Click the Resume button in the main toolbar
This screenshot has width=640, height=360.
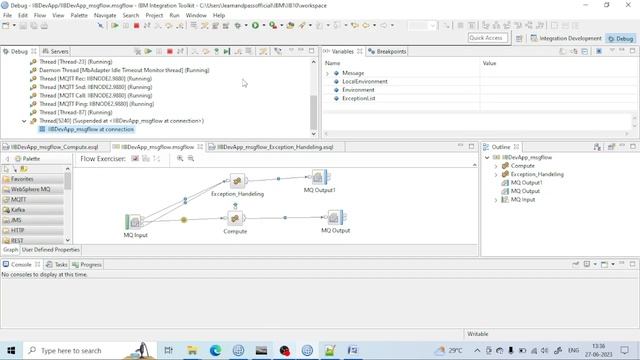(115, 26)
